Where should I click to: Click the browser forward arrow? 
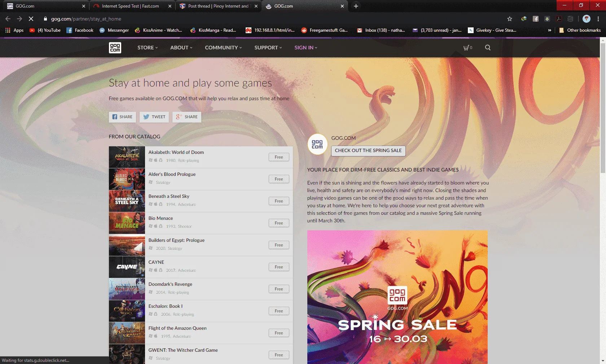pyautogui.click(x=19, y=19)
